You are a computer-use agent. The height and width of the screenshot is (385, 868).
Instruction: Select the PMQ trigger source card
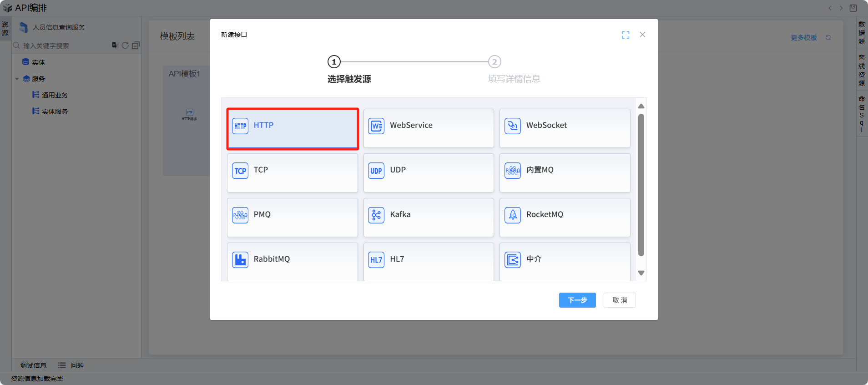click(x=293, y=217)
